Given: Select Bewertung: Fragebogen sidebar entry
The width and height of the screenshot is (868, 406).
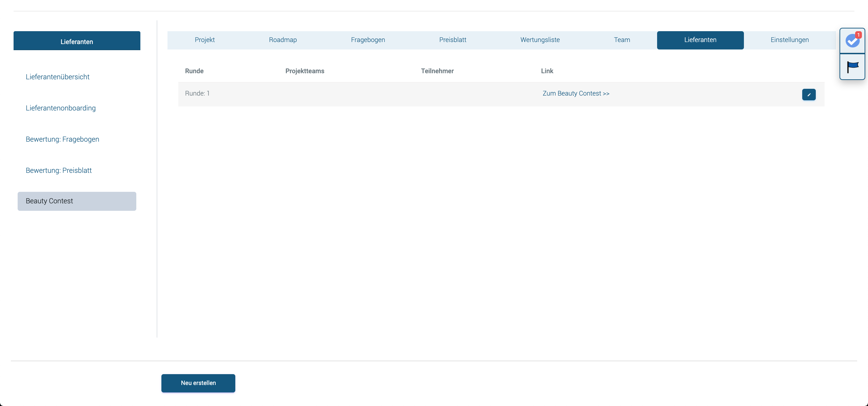Looking at the screenshot, I should click(62, 139).
